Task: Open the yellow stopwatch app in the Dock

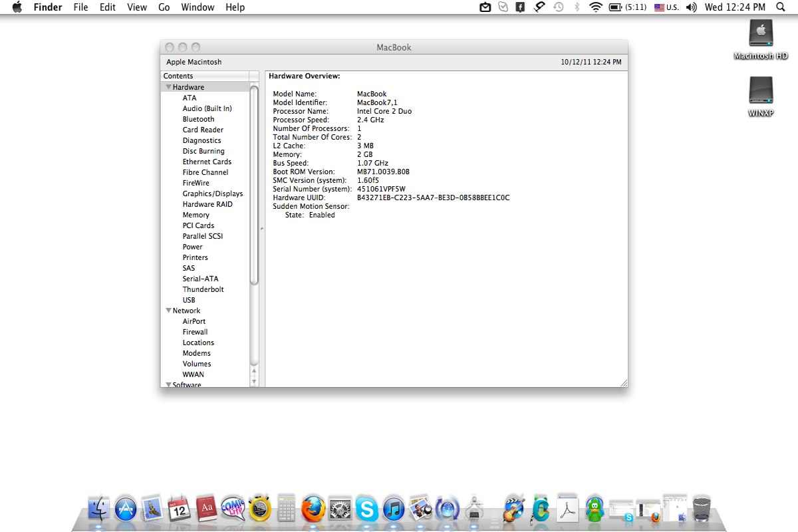Action: 260,509
